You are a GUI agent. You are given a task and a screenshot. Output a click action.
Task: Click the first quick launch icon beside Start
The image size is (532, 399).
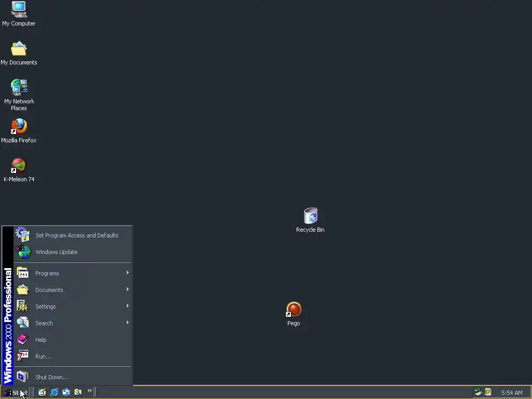pyautogui.click(x=42, y=392)
